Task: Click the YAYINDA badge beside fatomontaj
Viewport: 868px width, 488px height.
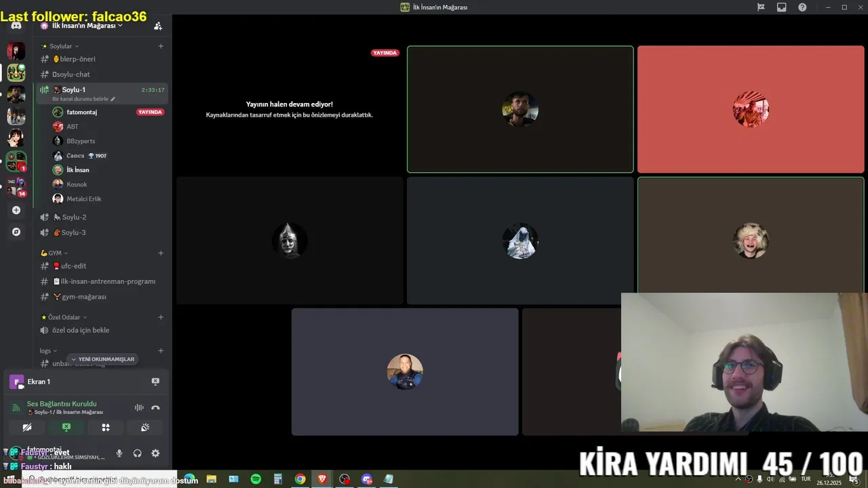Action: point(150,112)
